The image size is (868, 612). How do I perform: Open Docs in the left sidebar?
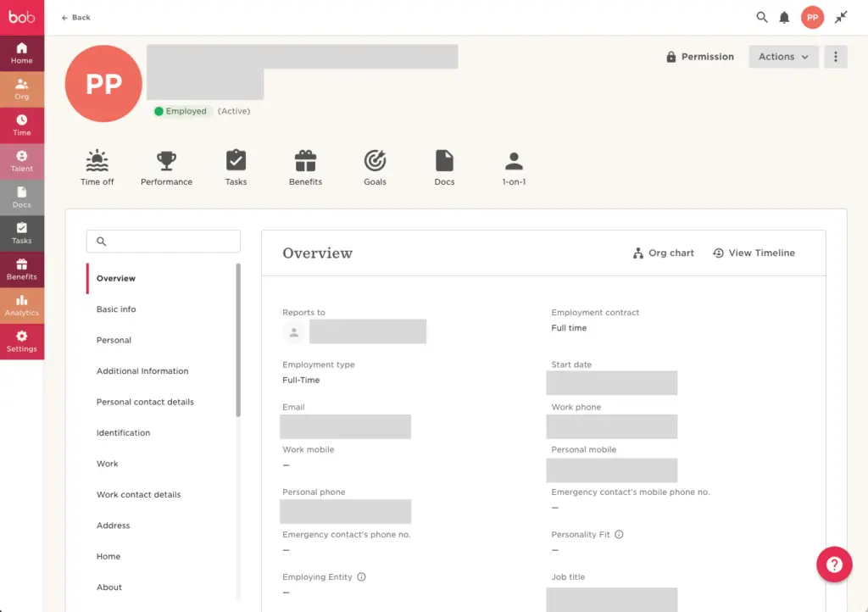tap(21, 197)
